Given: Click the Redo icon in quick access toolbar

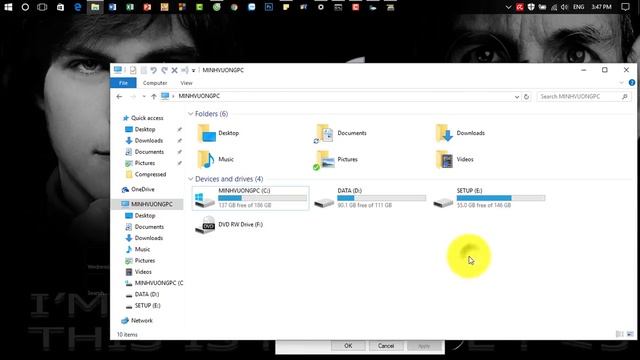Looking at the screenshot, I should coord(164,70).
